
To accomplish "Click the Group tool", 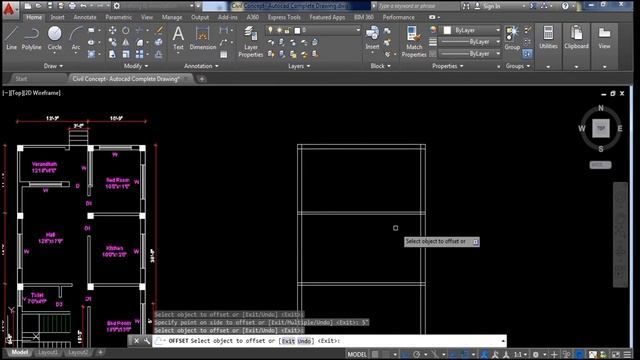I will click(512, 38).
